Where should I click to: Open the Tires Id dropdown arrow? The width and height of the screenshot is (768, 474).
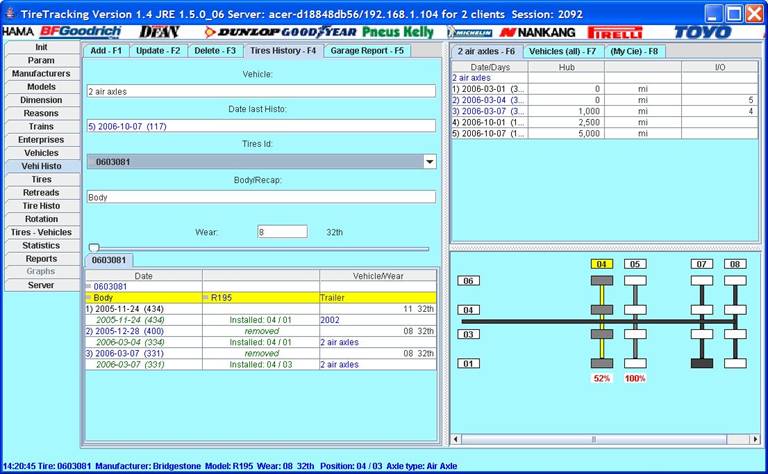click(x=430, y=162)
